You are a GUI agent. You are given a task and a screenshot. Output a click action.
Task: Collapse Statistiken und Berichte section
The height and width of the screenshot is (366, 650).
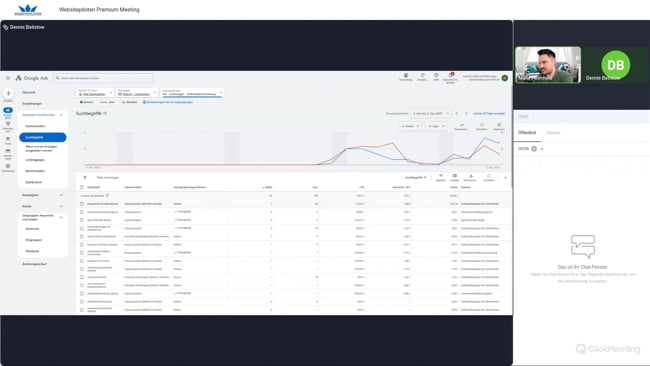[x=61, y=115]
